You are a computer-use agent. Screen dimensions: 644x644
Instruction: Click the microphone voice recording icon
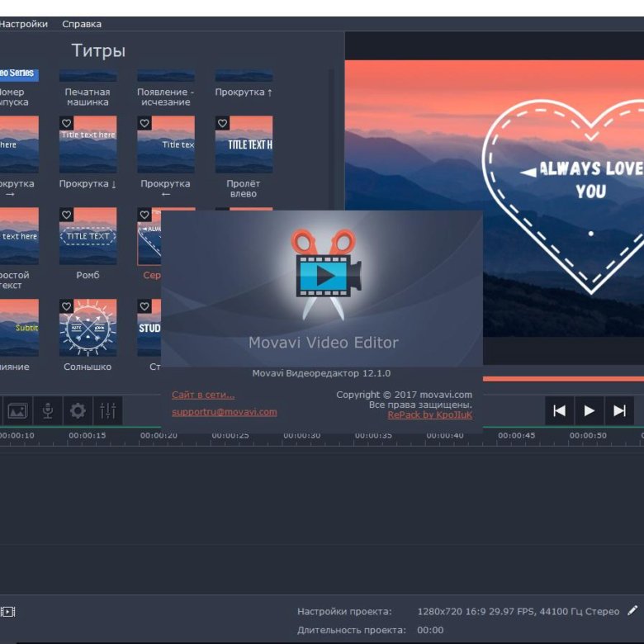[48, 410]
